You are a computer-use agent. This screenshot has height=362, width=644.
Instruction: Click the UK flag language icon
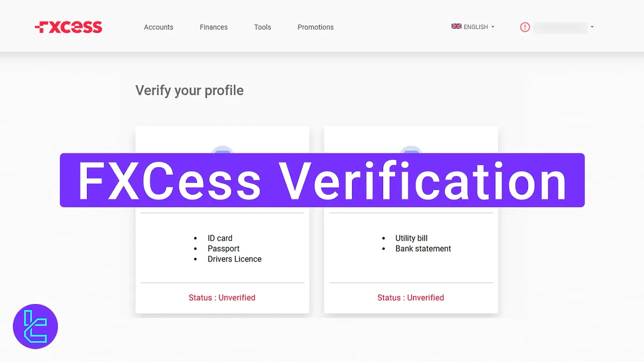tap(456, 26)
